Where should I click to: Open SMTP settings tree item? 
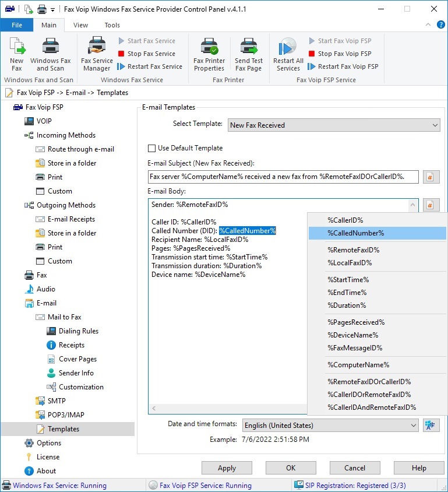point(51,401)
